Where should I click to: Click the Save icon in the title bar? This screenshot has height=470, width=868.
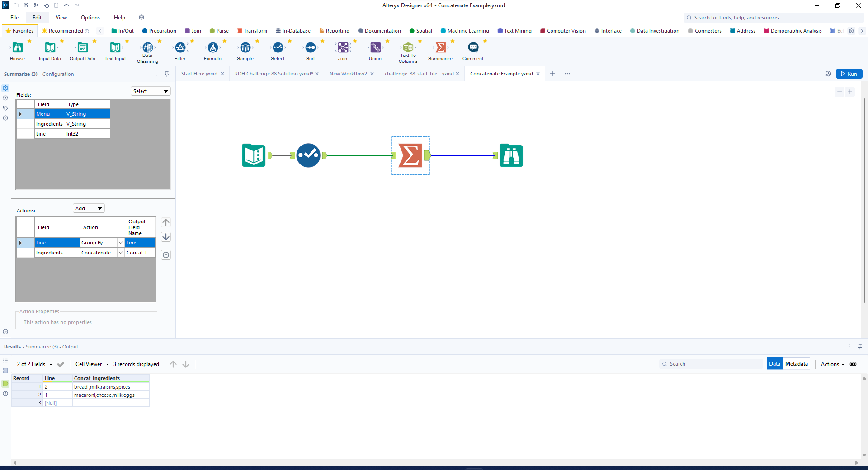click(x=26, y=5)
